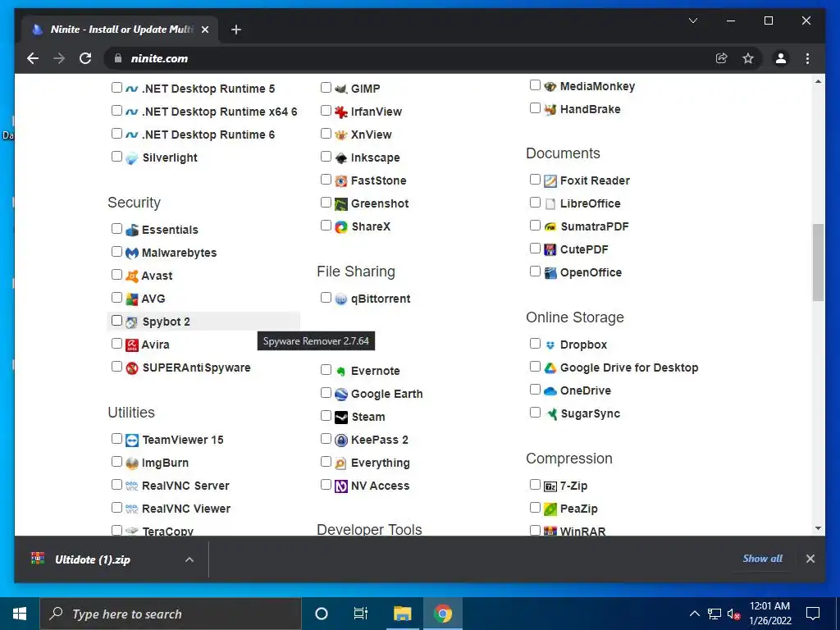Click the Evernote elephant icon
The width and height of the screenshot is (840, 630).
tap(340, 372)
